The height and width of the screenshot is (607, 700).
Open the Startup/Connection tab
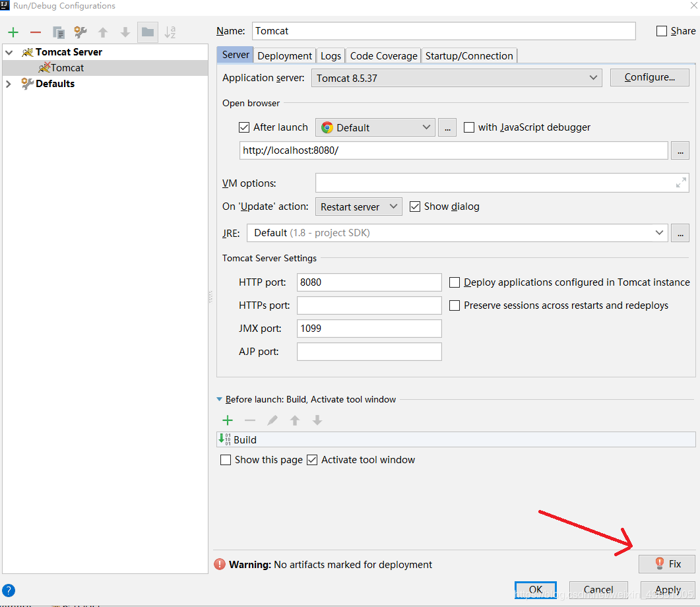(469, 56)
